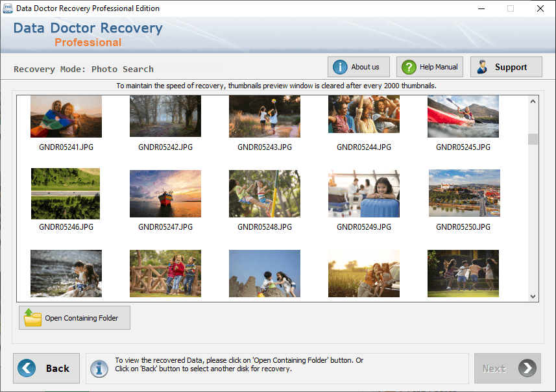Click file name GNDR05244.JPG
Screen dimensions: 556x392
364,147
